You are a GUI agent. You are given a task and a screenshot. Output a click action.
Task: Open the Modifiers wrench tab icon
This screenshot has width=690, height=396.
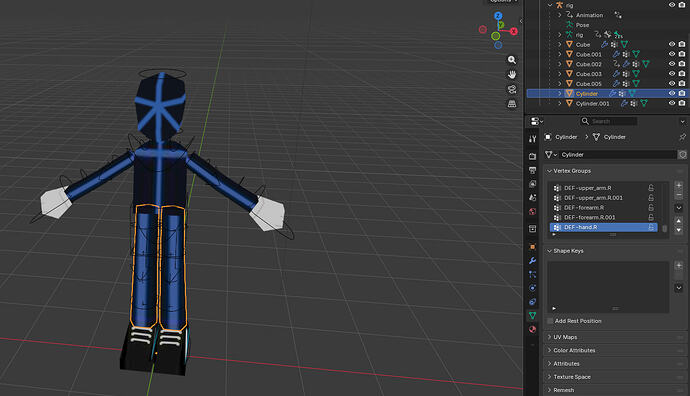[x=532, y=260]
